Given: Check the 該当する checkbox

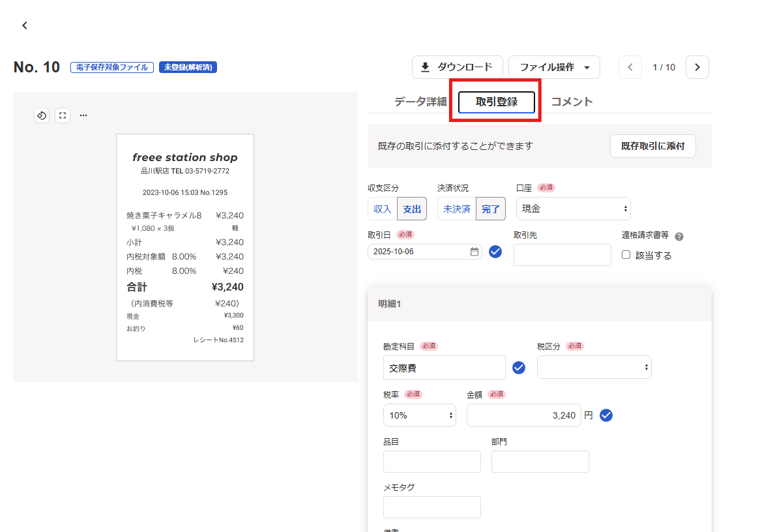Looking at the screenshot, I should tap(626, 255).
